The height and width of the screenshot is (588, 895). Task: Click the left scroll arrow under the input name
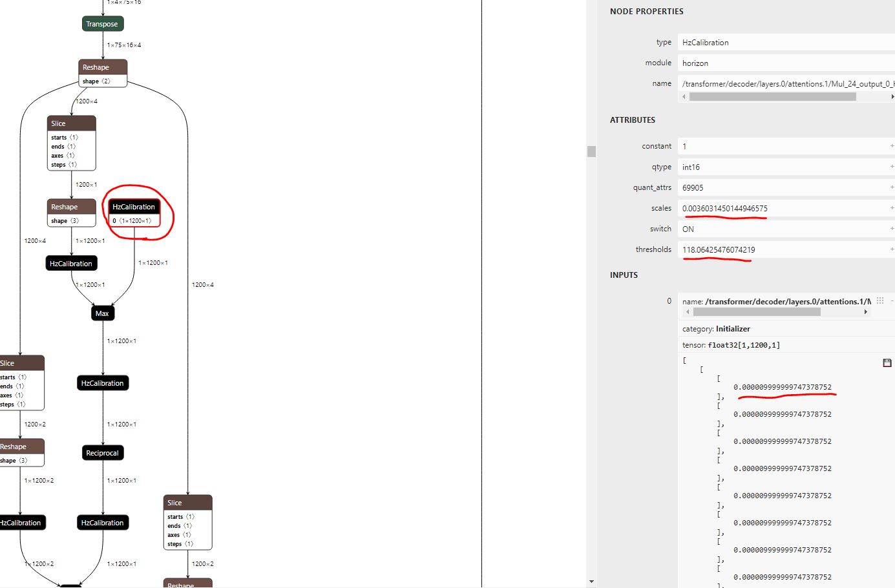coord(687,312)
